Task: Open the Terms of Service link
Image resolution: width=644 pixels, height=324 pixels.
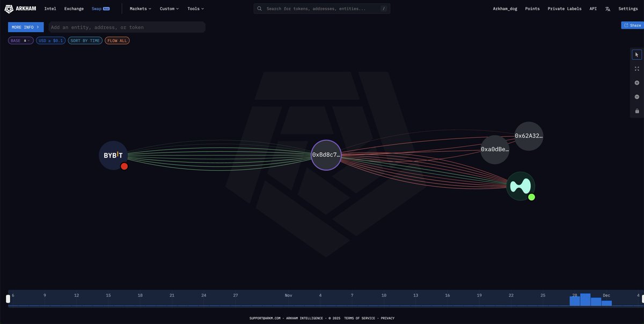Action: 361,318
